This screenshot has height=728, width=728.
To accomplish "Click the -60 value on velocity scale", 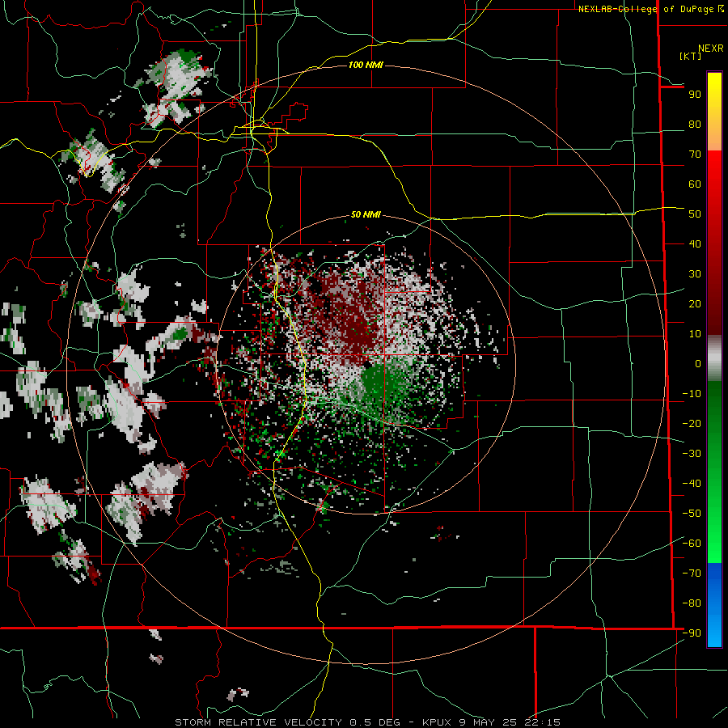I will tap(692, 544).
